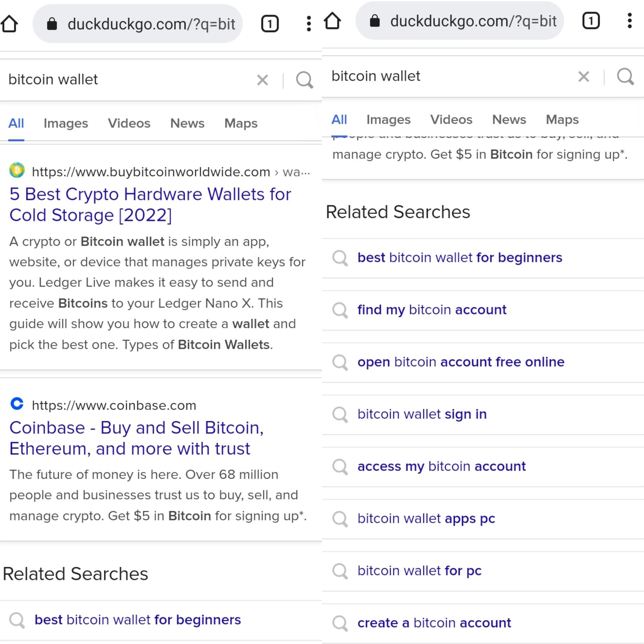
Task: Search 'bitcoin wallet apps pc'
Action: click(x=426, y=519)
